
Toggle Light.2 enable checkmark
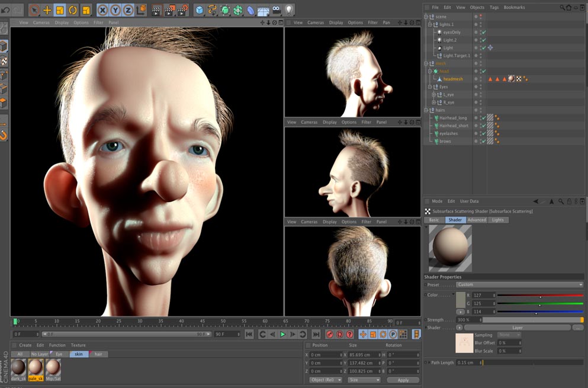click(484, 40)
